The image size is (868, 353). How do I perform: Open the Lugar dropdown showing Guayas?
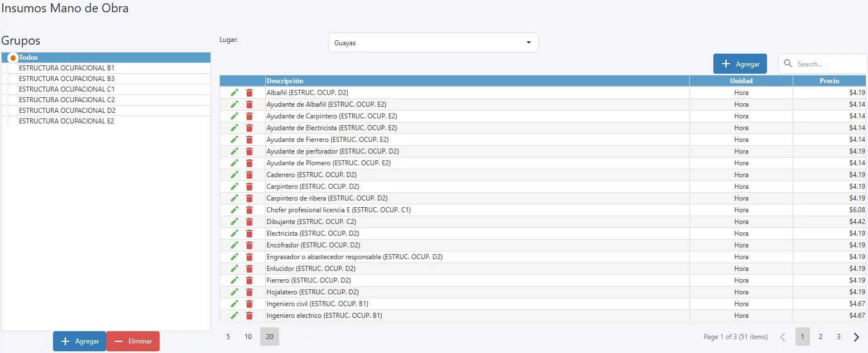pos(433,42)
